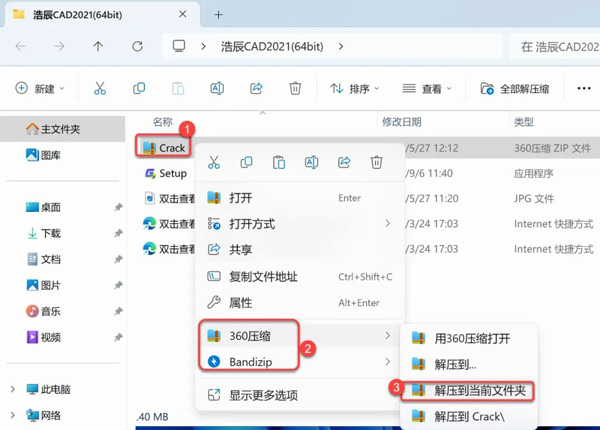The image size is (600, 430).
Task: Go up one folder level
Action: coord(98,46)
